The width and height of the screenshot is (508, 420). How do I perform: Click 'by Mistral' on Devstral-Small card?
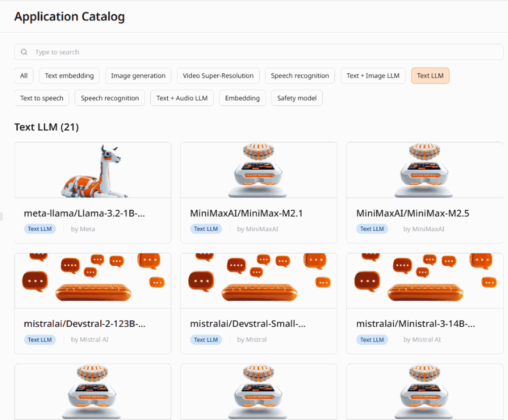click(252, 340)
